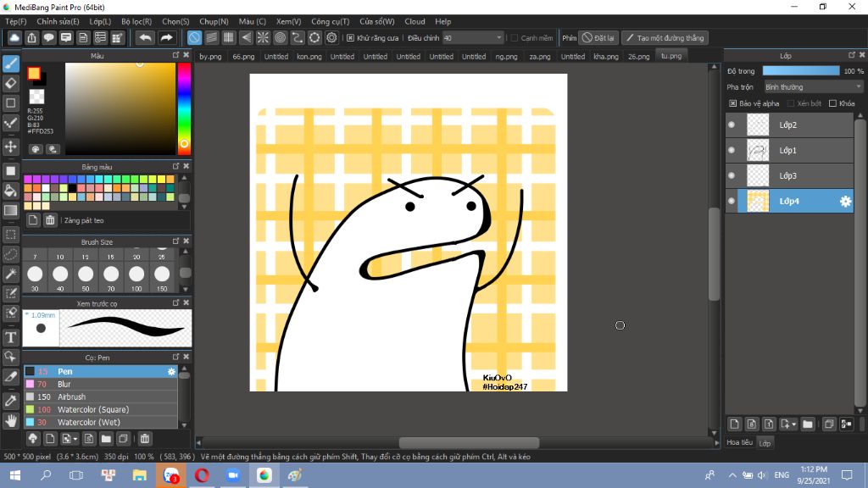Open the Pha trộn blend mode dropdown
The image size is (868, 488).
pos(812,86)
